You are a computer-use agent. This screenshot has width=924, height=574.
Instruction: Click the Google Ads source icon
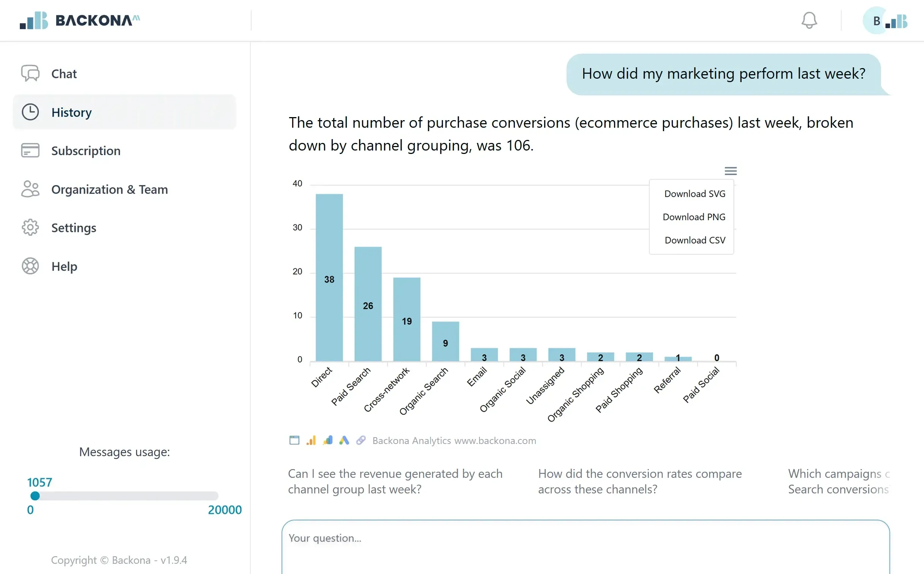point(344,440)
